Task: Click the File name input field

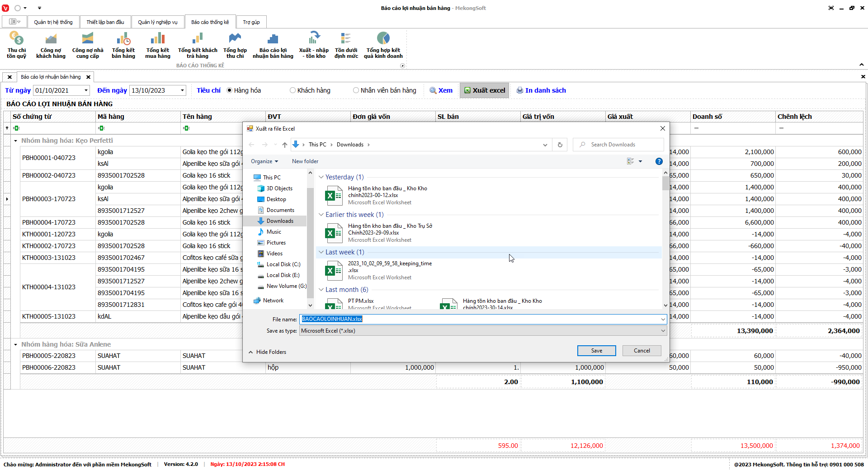Action: pos(479,319)
